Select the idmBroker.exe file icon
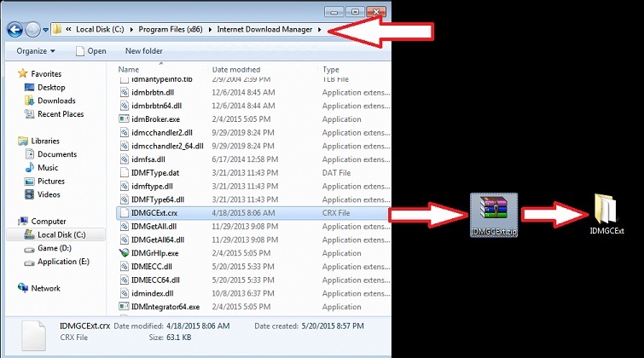Viewport: 644px width, 358px height. coord(124,119)
